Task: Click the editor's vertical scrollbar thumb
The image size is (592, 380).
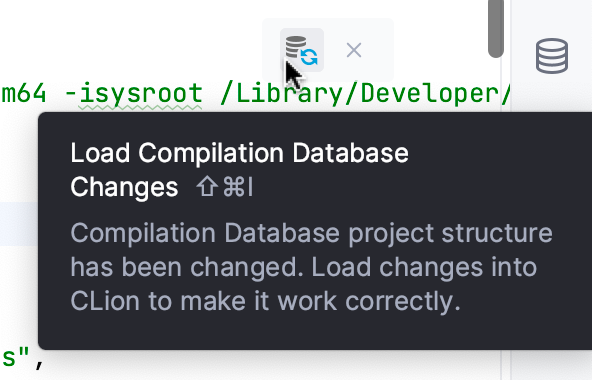Action: pos(495,28)
